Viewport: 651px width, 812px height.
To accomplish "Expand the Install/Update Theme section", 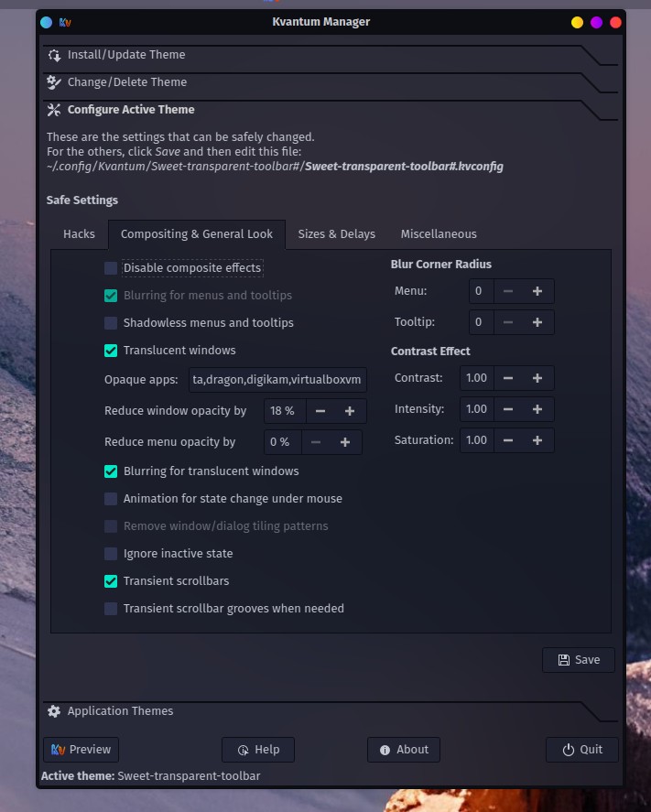I will 330,55.
